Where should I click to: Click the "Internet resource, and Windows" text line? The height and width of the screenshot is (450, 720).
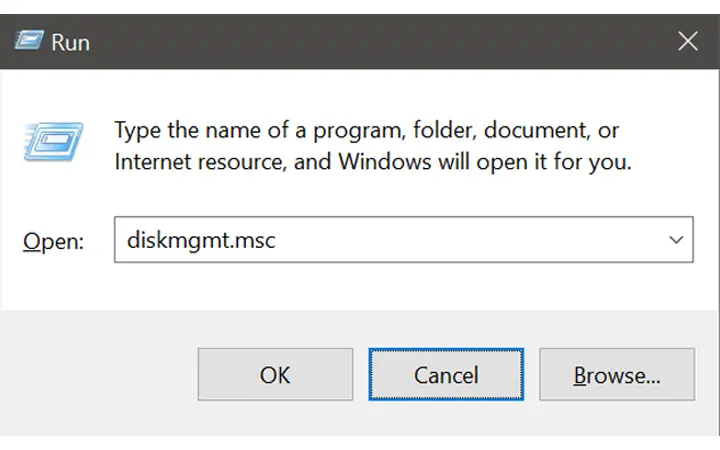pyautogui.click(x=273, y=162)
